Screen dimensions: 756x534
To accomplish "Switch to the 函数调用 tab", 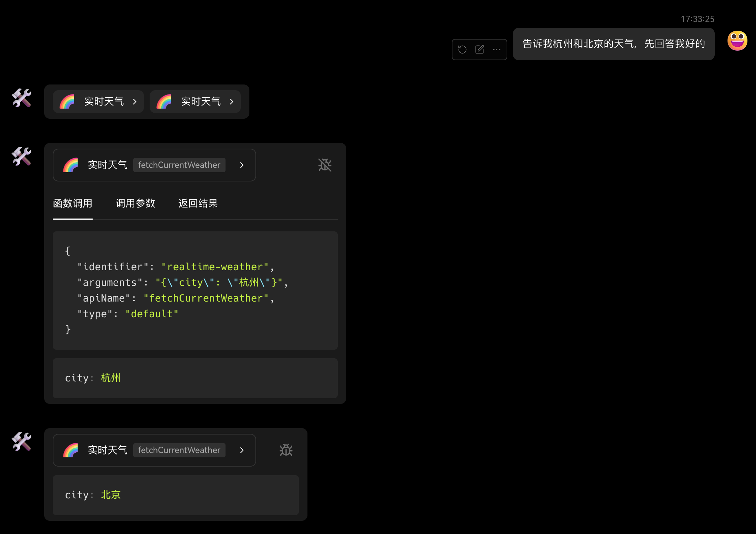I will pyautogui.click(x=73, y=204).
